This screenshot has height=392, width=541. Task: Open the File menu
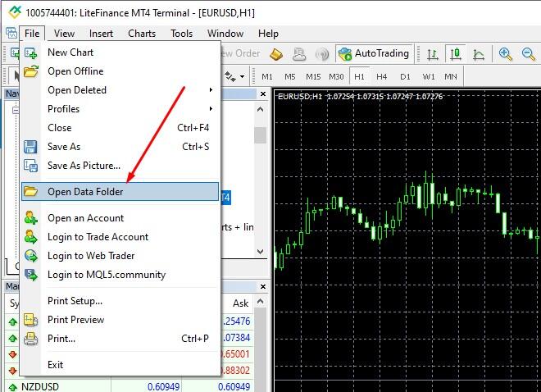[32, 34]
